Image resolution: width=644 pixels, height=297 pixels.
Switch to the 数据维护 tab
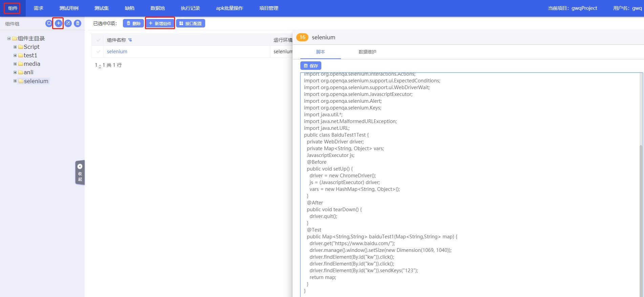[x=367, y=52]
